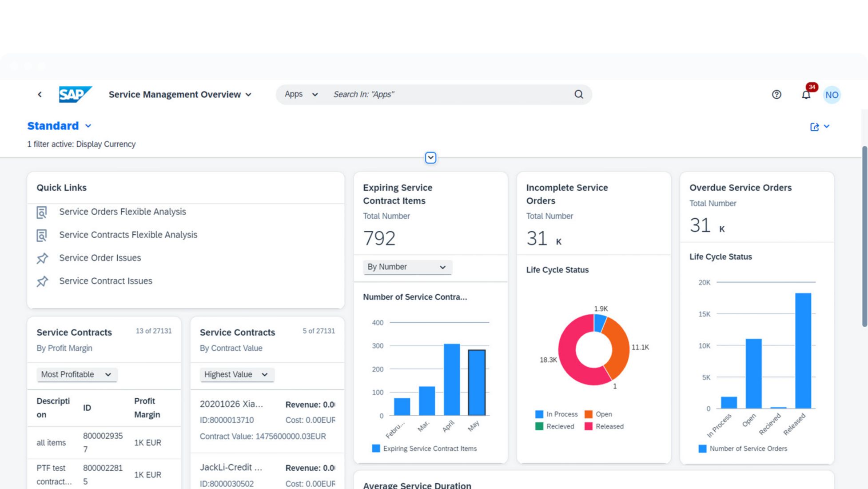868x489 pixels.
Task: Open the notifications bell icon
Action: pyautogui.click(x=806, y=95)
